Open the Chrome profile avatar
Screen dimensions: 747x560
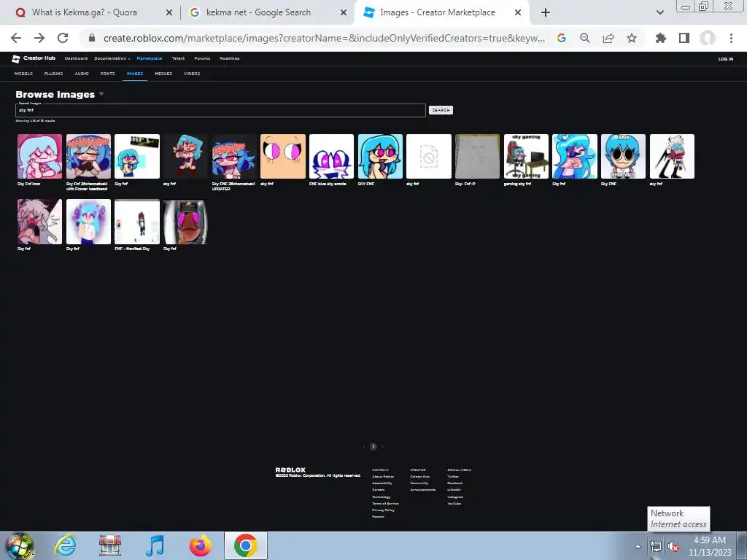[708, 38]
